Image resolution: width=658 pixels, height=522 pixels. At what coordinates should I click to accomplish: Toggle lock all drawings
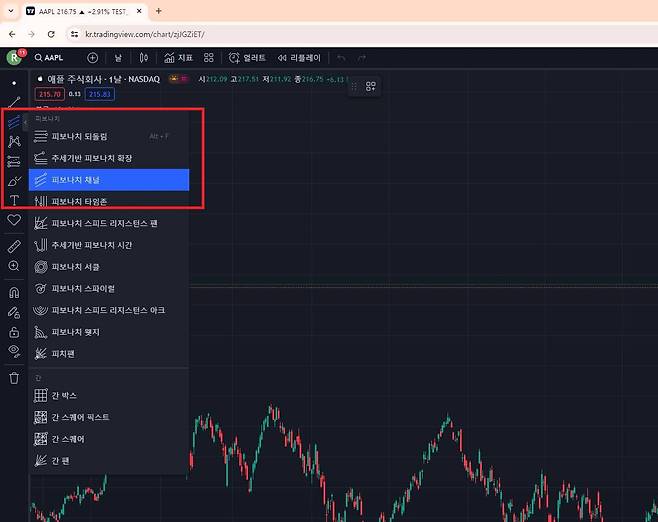point(14,332)
